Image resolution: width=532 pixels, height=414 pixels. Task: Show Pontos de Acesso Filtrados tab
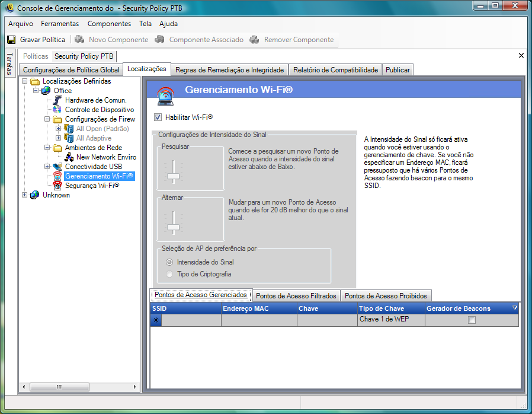[296, 296]
